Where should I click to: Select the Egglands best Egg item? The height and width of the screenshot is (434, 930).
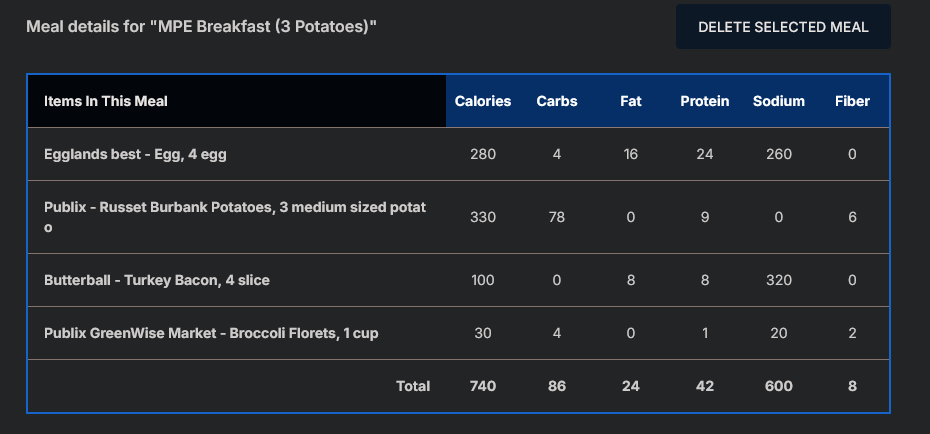[x=142, y=154]
